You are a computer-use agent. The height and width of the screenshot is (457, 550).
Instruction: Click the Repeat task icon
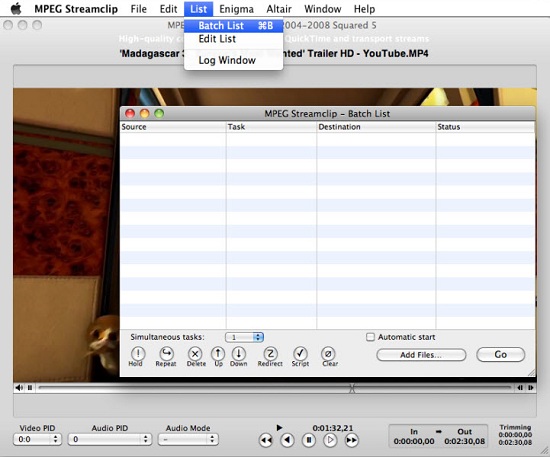pos(166,354)
